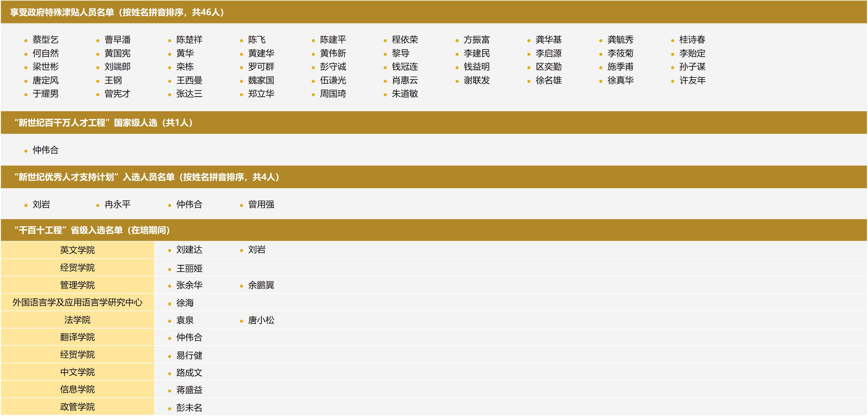This screenshot has height=418, width=868.
Task: Click on 龚华基 in the allowance list
Action: (x=548, y=40)
